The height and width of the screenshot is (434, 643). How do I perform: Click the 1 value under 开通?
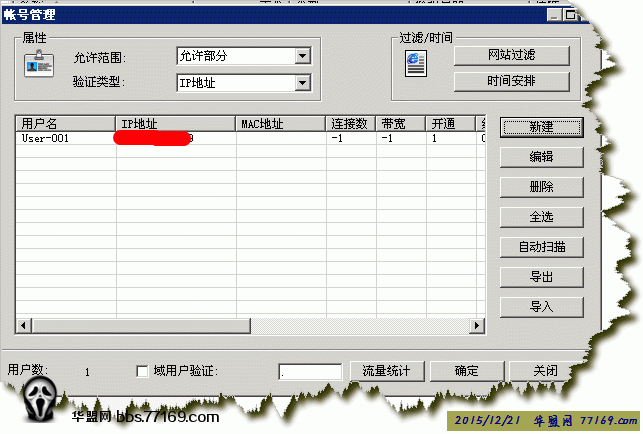434,138
